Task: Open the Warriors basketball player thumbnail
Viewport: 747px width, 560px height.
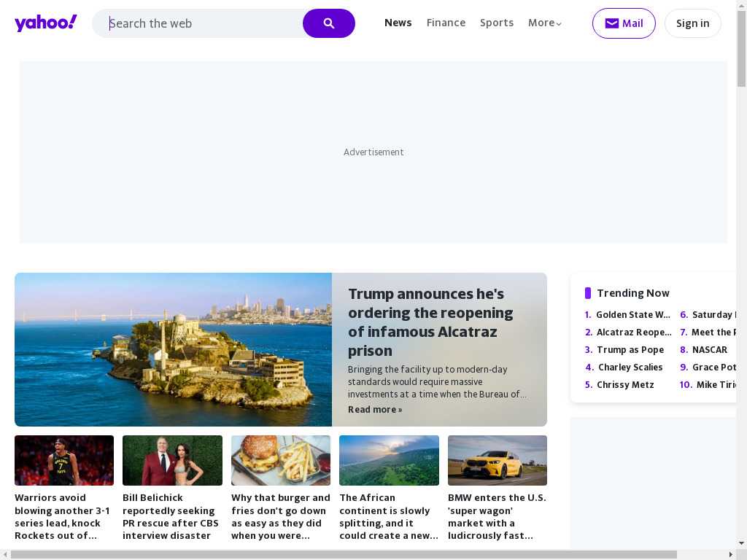Action: 64,461
